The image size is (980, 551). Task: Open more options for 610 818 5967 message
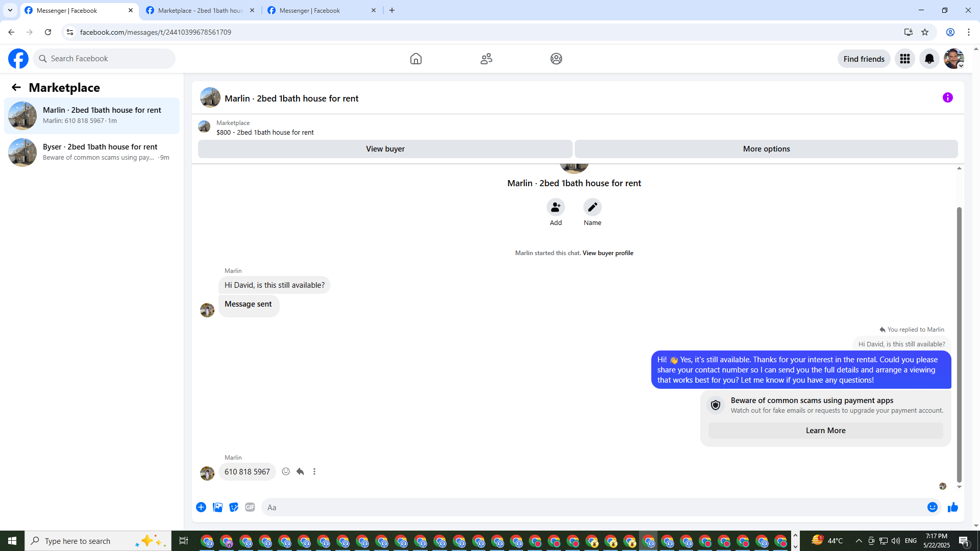pyautogui.click(x=314, y=471)
